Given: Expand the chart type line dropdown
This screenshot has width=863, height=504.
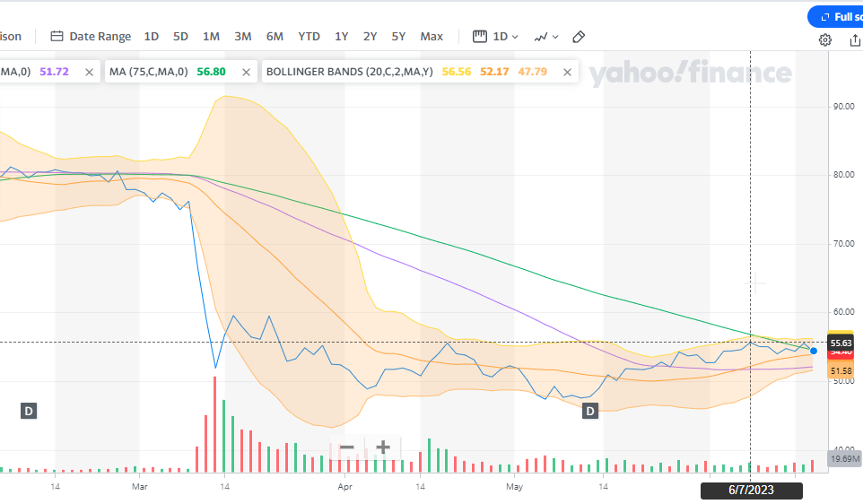Looking at the screenshot, I should [x=545, y=37].
